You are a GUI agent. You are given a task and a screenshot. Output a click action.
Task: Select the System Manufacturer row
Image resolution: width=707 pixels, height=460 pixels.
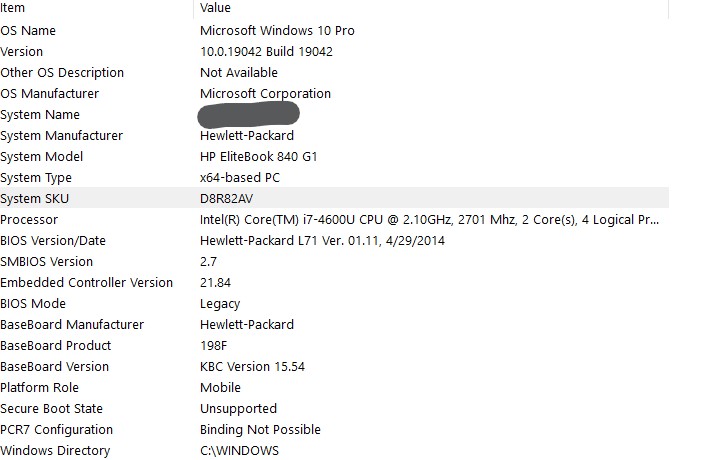(334, 136)
